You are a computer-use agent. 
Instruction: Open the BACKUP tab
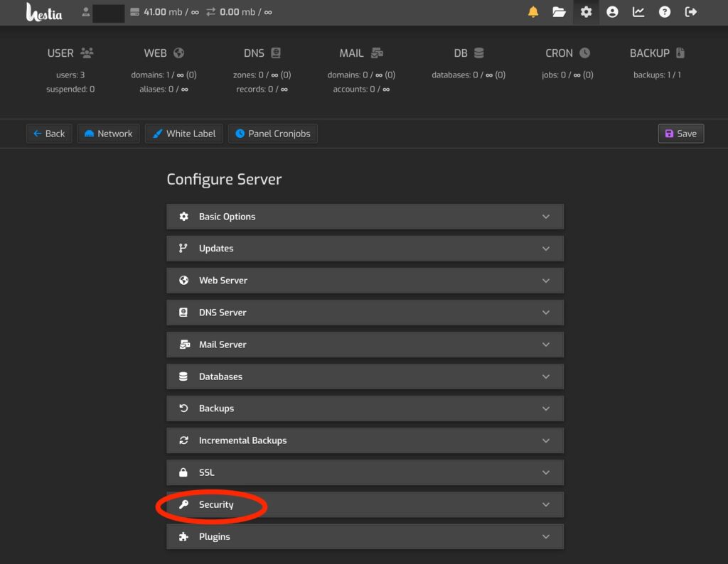click(x=657, y=53)
